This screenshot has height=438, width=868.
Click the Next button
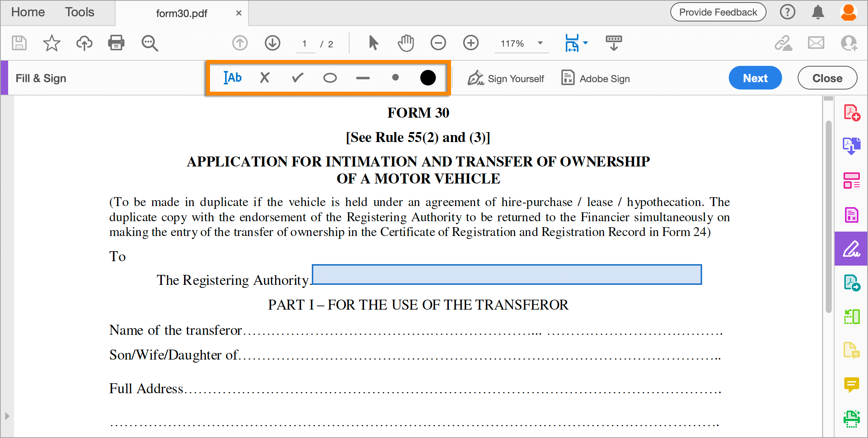pos(755,78)
